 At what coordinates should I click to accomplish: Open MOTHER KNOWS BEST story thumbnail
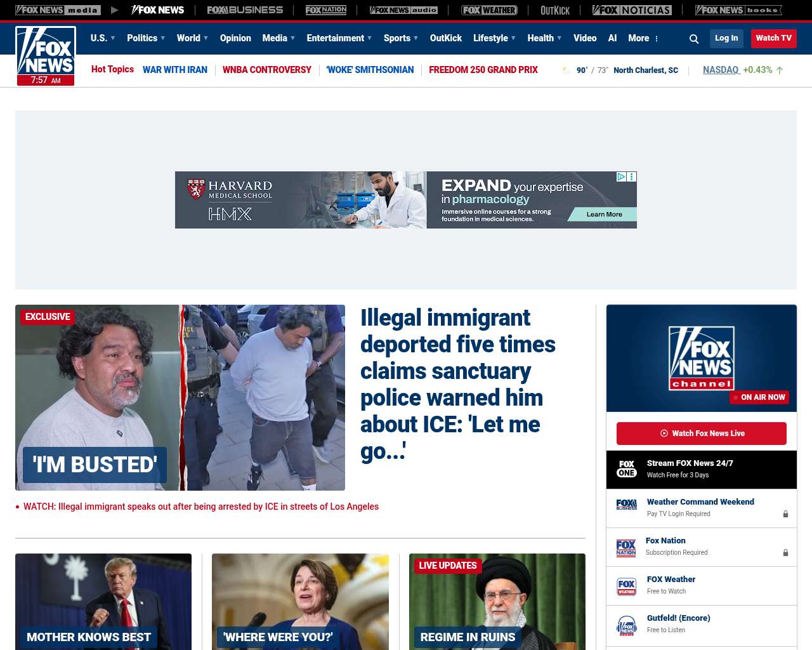coord(103,602)
